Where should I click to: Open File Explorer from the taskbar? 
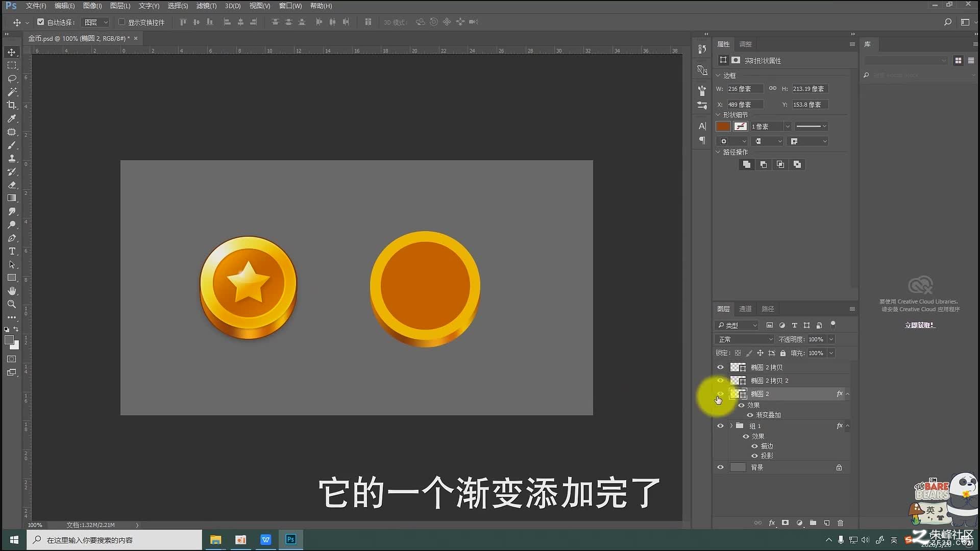[x=215, y=540]
